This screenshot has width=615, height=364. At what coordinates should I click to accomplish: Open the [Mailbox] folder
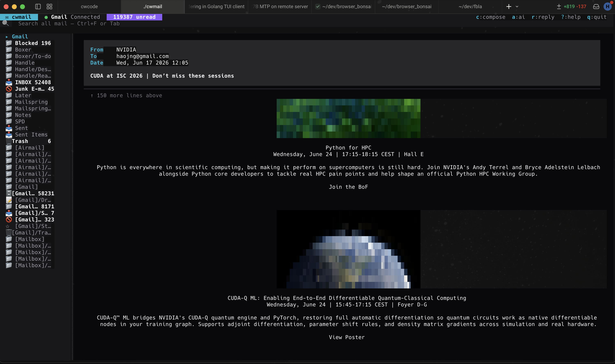click(x=30, y=239)
